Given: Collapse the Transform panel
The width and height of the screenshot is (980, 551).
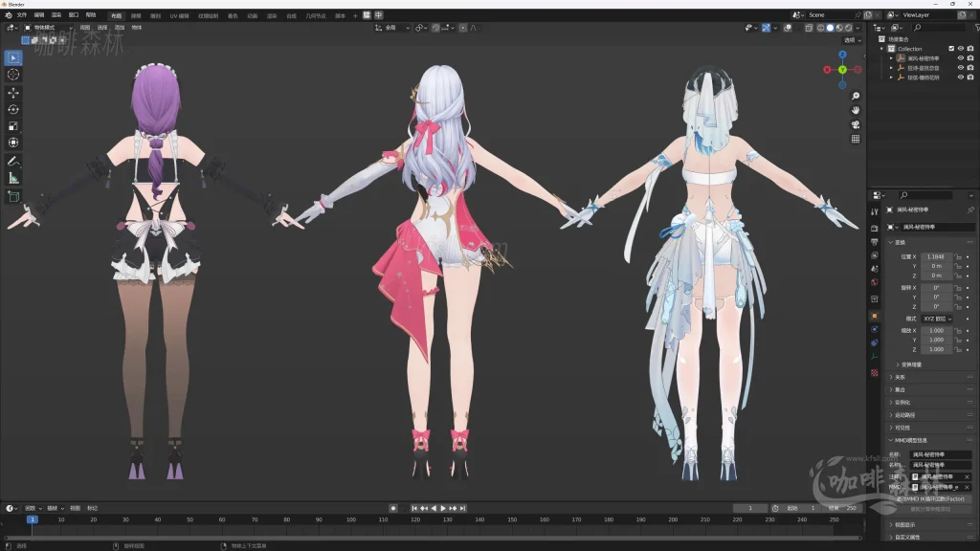Looking at the screenshot, I should click(891, 242).
